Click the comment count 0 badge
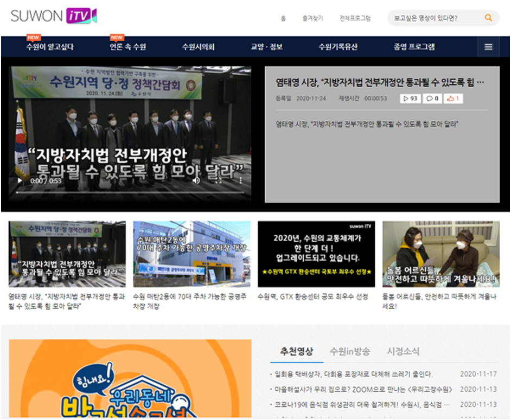This screenshot has height=420, width=511. (432, 98)
